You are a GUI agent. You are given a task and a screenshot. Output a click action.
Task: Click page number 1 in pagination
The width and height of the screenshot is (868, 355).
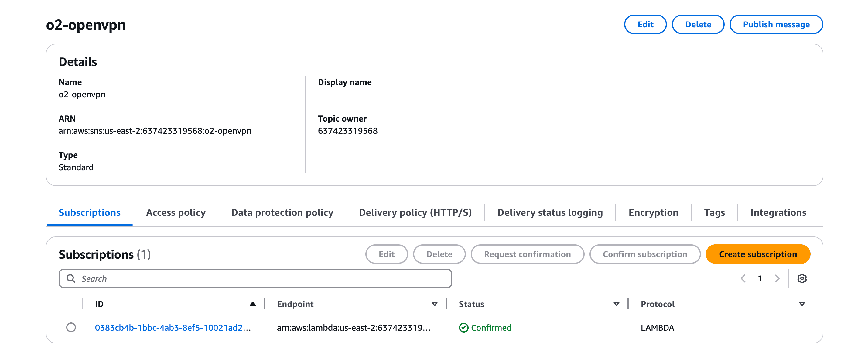[760, 278]
